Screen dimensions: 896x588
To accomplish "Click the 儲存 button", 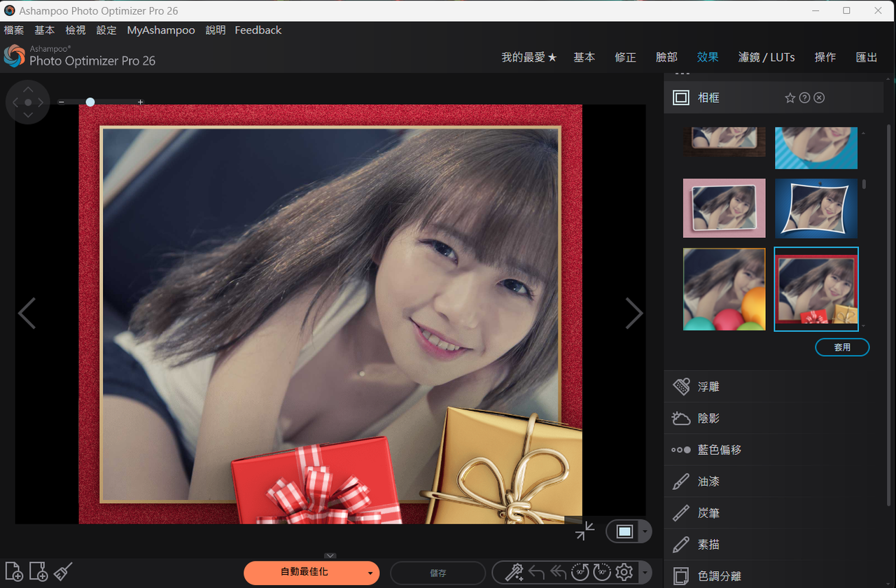I will coord(437,573).
